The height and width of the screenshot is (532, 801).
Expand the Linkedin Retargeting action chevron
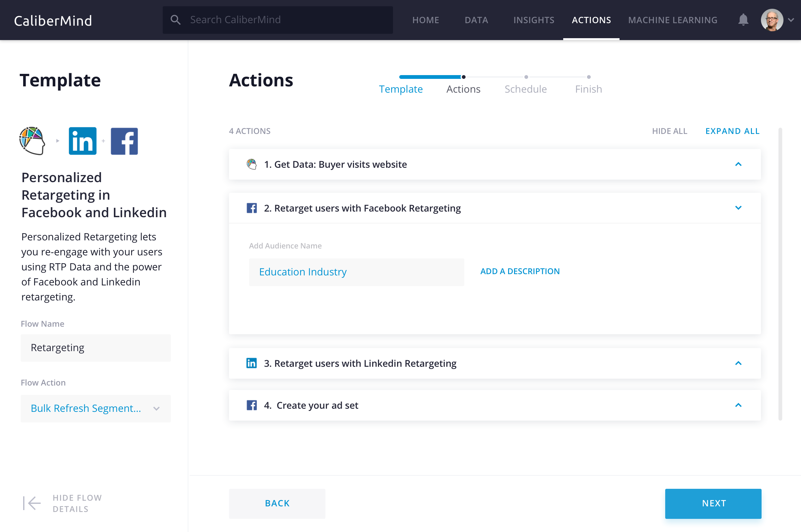pos(738,363)
